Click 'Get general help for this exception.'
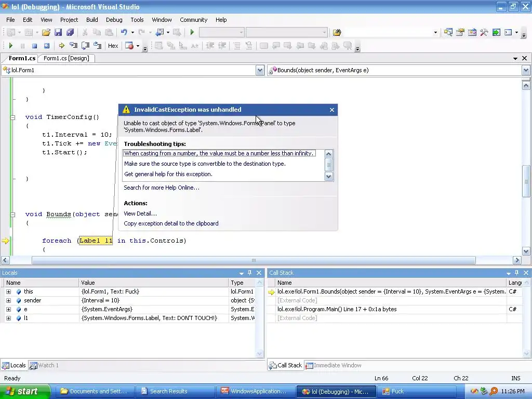532x399 pixels. point(168,174)
